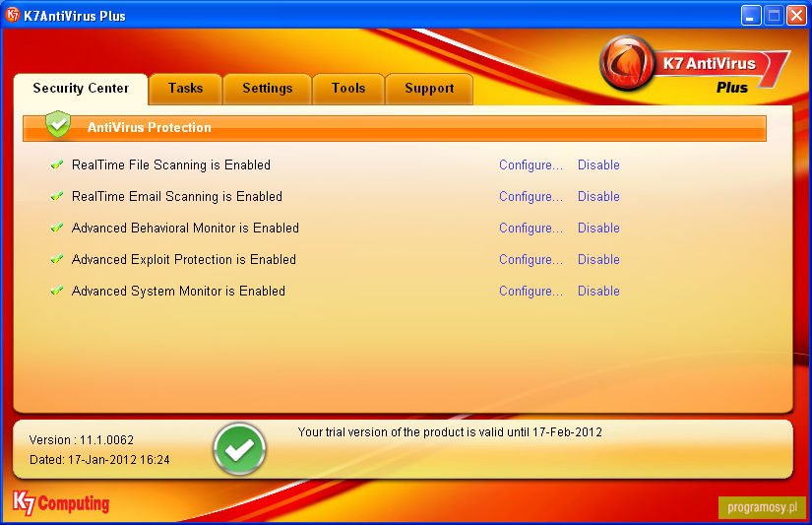The image size is (812, 525).
Task: Click the Version : 11.1.0062 text
Action: point(82,440)
